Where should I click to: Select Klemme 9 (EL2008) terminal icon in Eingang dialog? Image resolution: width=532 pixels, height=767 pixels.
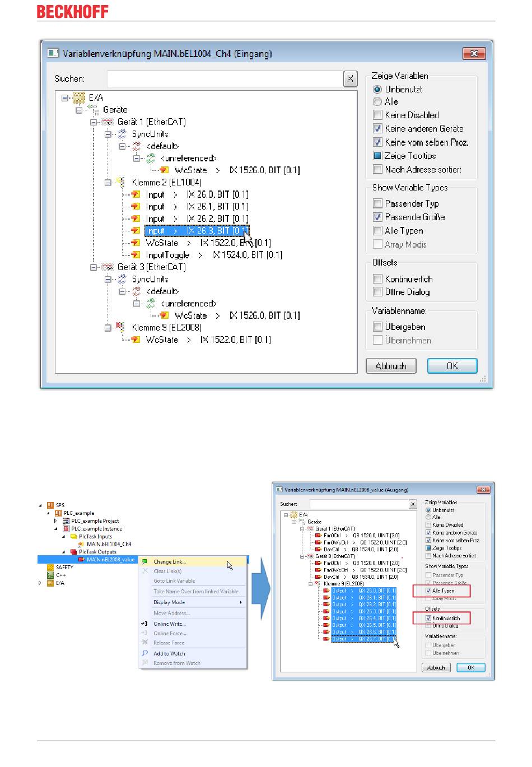pos(121,327)
